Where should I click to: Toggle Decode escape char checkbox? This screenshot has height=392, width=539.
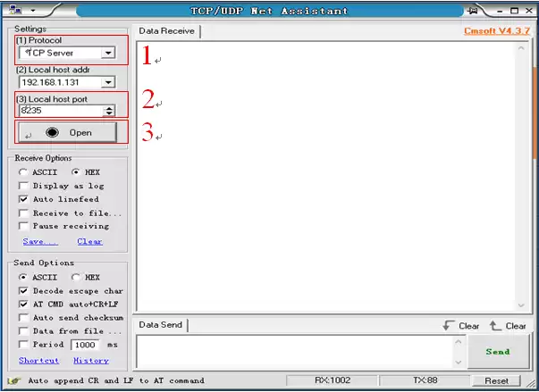click(x=23, y=291)
